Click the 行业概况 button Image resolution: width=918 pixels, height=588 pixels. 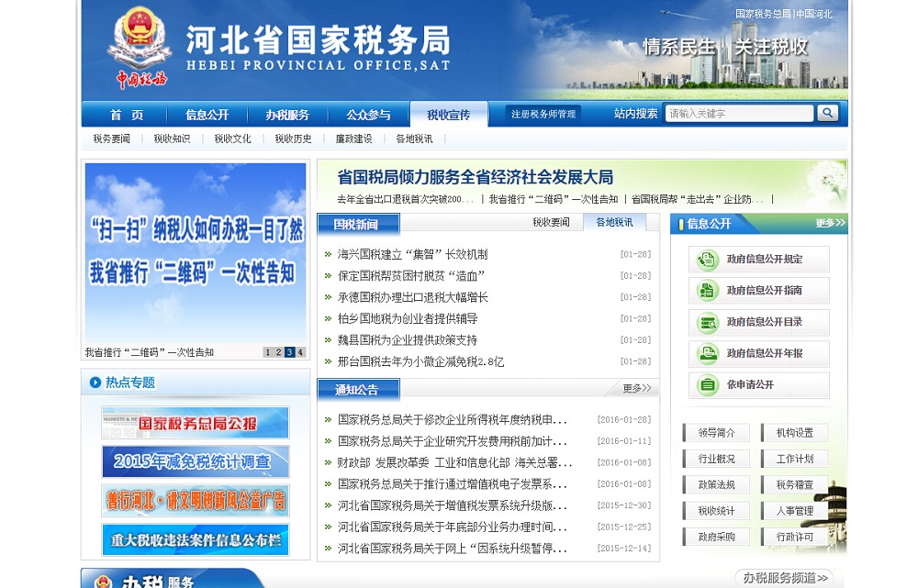[x=716, y=459]
